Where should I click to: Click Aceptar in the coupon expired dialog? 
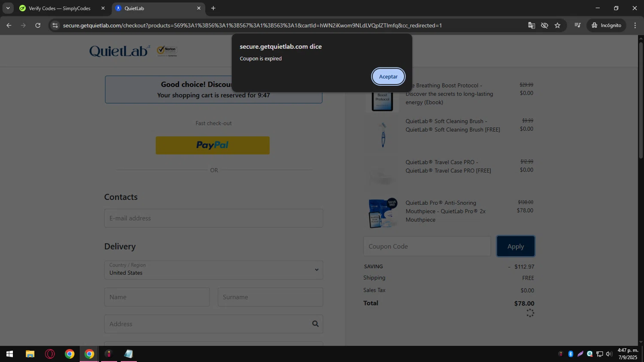[x=388, y=76]
